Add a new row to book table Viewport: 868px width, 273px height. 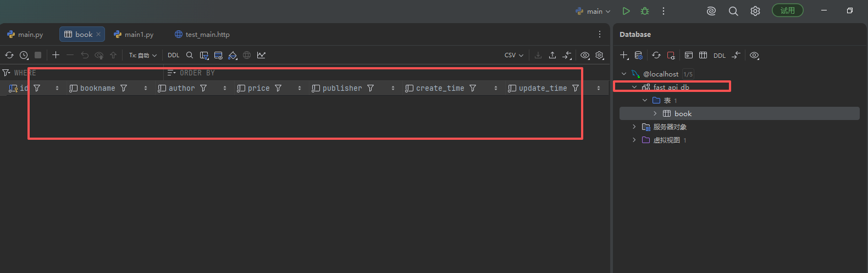[x=56, y=55]
